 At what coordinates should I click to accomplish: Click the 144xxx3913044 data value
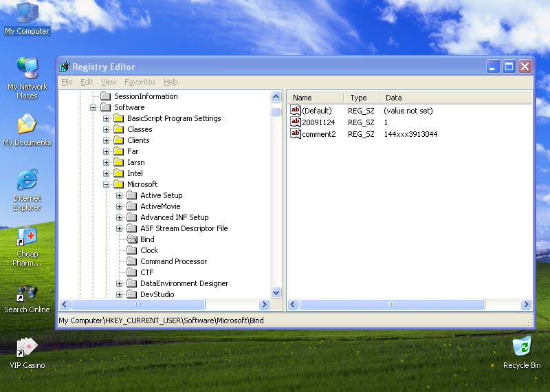pyautogui.click(x=410, y=134)
